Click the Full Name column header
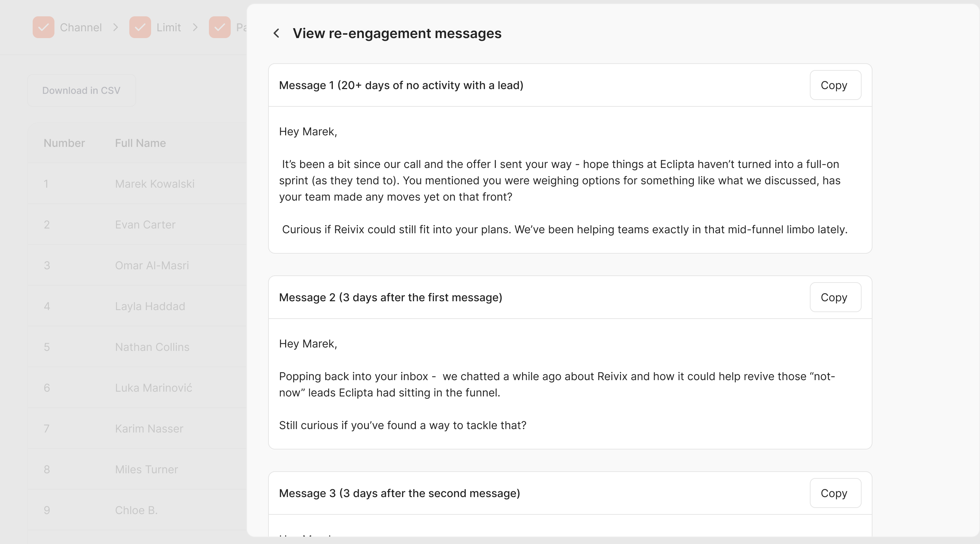980x544 pixels. [141, 143]
